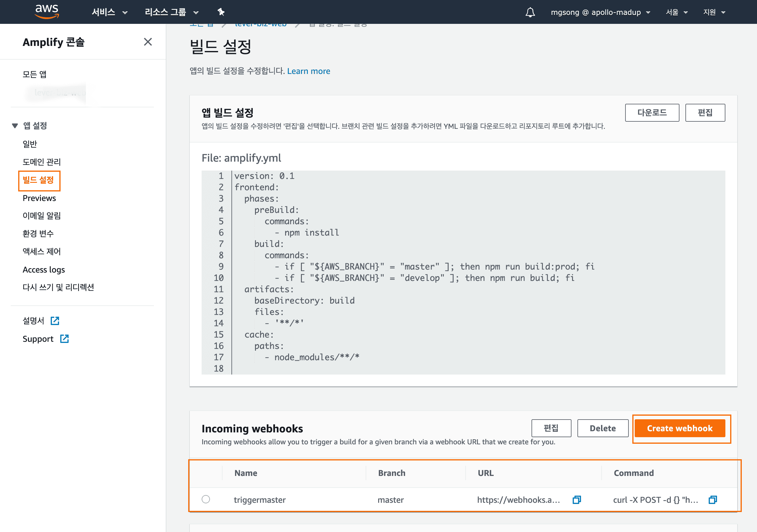The image size is (757, 532).
Task: Open 다시 쓰기 및 리디렉션 in sidebar
Action: (x=58, y=287)
